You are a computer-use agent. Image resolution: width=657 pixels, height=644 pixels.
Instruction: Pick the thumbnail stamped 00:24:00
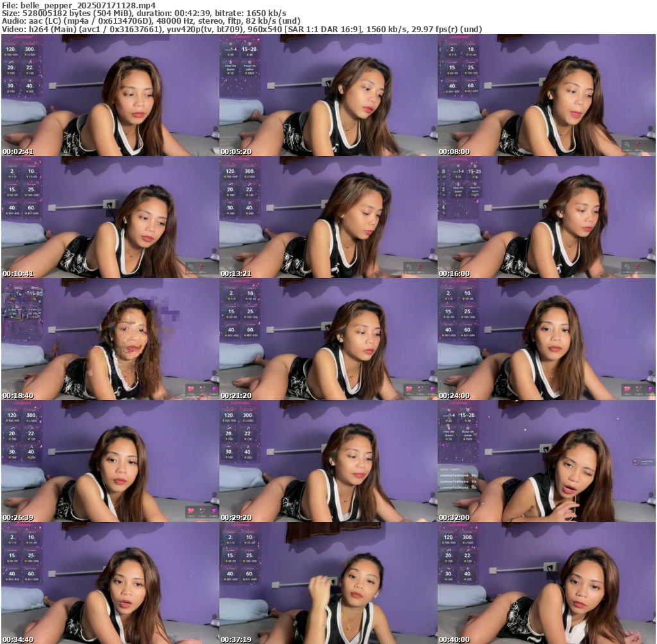(547, 339)
